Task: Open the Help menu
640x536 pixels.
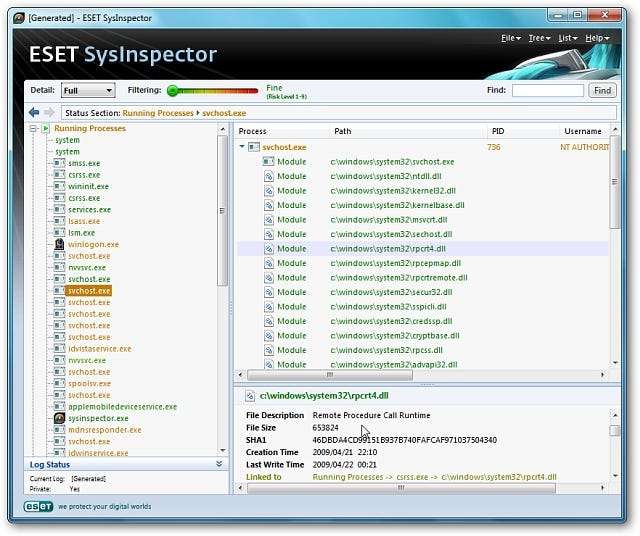Action: tap(597, 38)
